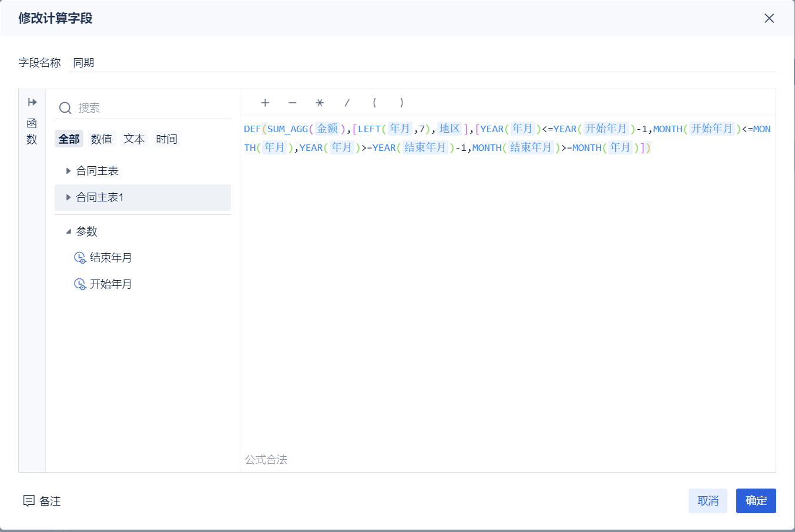Image resolution: width=795 pixels, height=532 pixels.
Task: Click the 参数 group label
Action: (87, 231)
